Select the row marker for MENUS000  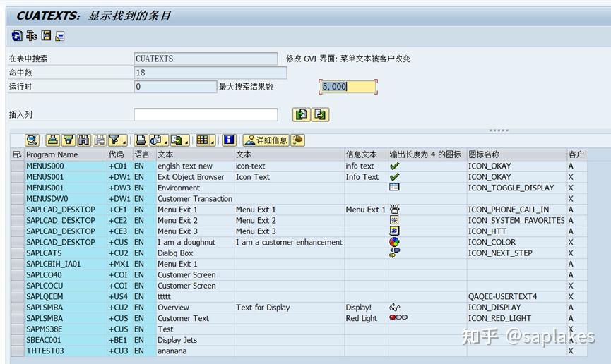coord(17,166)
